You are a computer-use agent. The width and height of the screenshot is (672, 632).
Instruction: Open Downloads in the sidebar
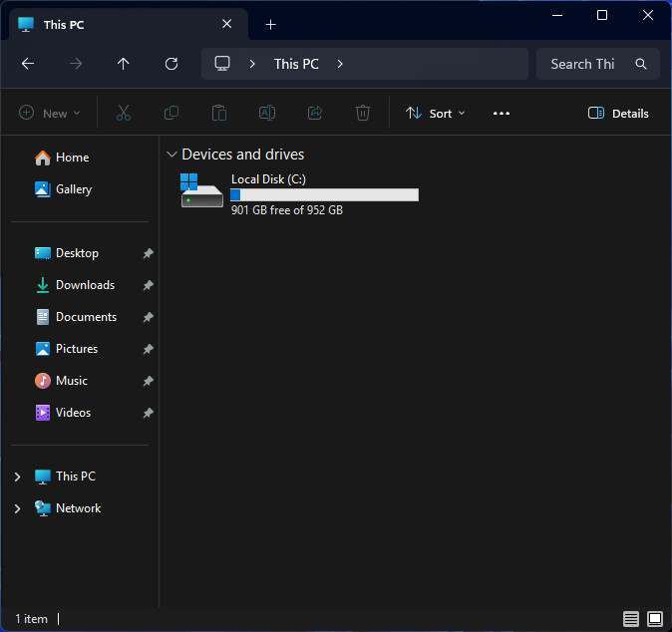tap(86, 285)
